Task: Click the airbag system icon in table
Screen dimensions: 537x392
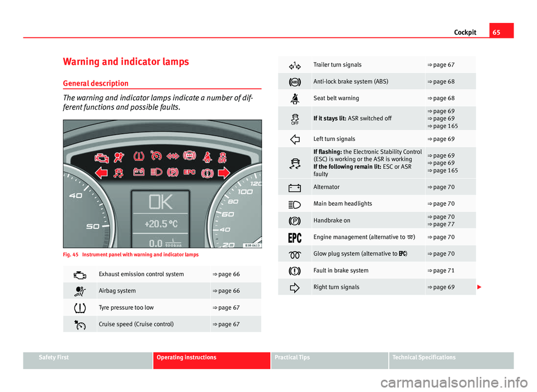Action: point(80,291)
